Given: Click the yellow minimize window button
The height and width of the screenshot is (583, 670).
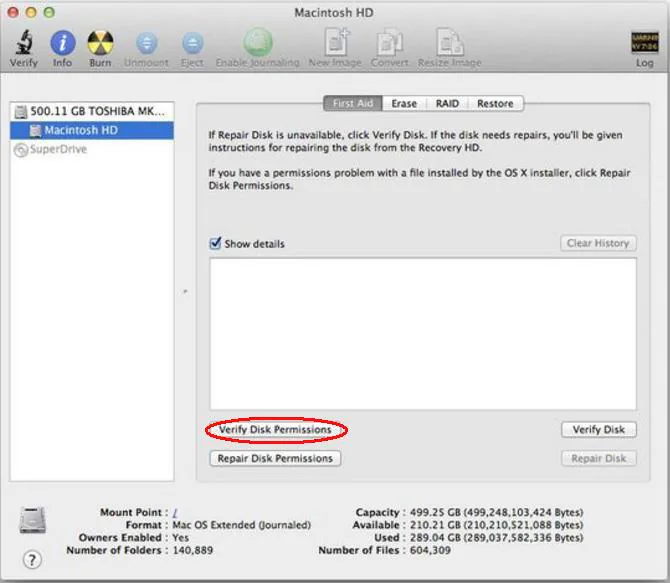Looking at the screenshot, I should click(31, 12).
